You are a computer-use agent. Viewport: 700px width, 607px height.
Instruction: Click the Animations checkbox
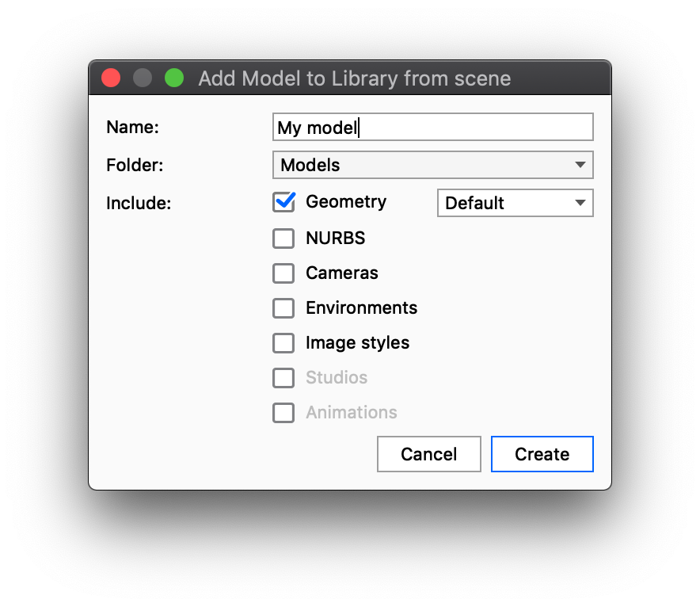(283, 412)
